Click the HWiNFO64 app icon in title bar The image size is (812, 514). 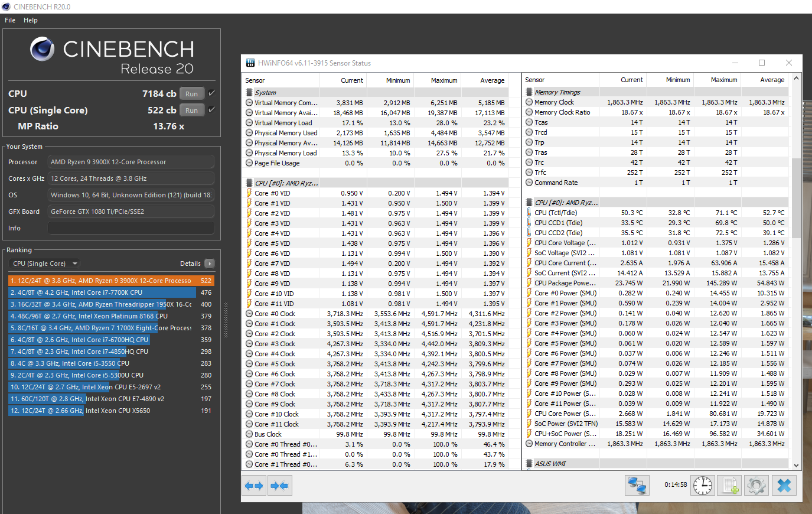pyautogui.click(x=250, y=63)
